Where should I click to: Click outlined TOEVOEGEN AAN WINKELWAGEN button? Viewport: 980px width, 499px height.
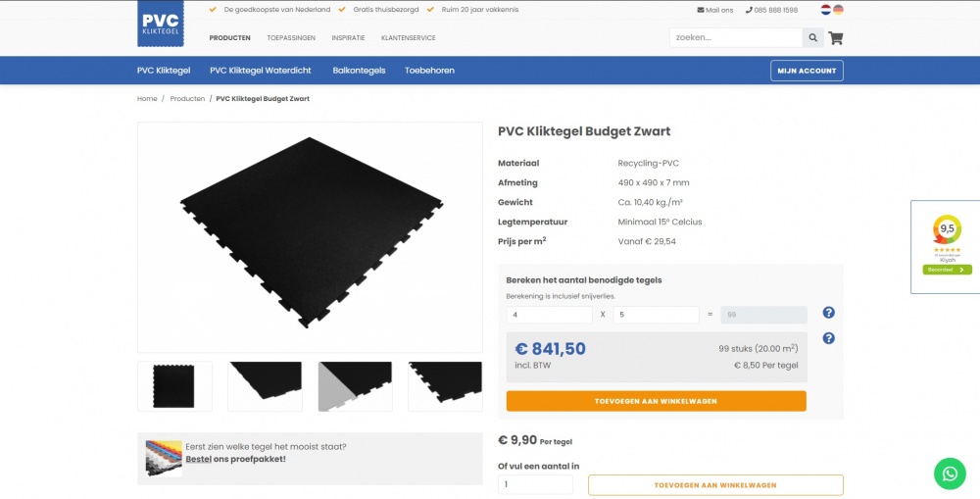[715, 485]
